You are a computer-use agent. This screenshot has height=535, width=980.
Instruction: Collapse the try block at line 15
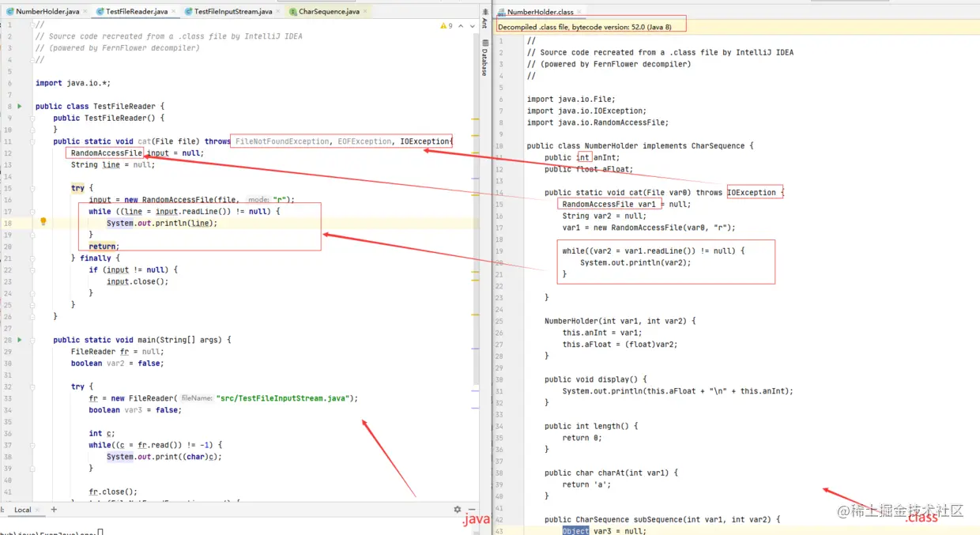coord(32,188)
